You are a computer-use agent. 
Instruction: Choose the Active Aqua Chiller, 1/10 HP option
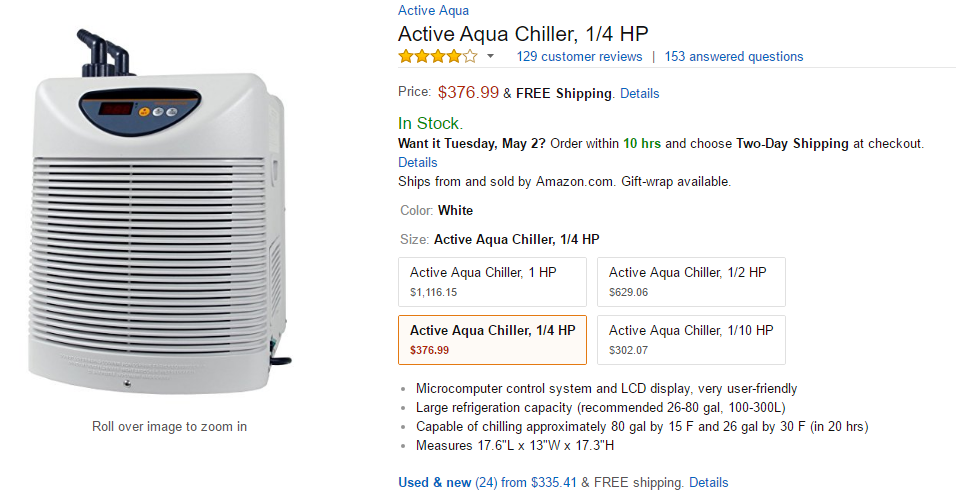point(691,339)
